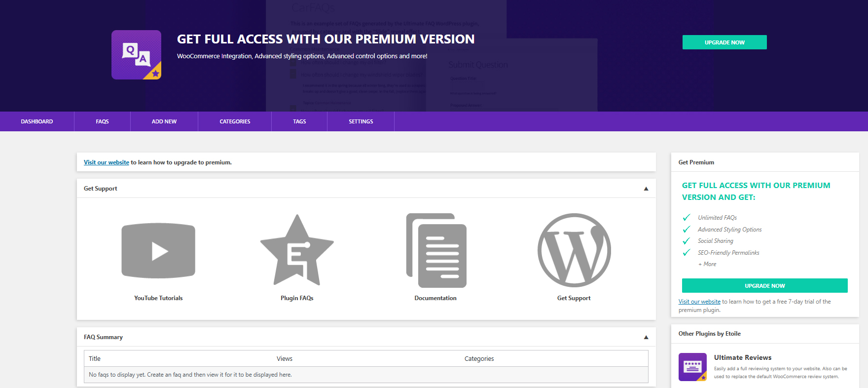Collapse the FAQ Summary panel

pyautogui.click(x=646, y=337)
